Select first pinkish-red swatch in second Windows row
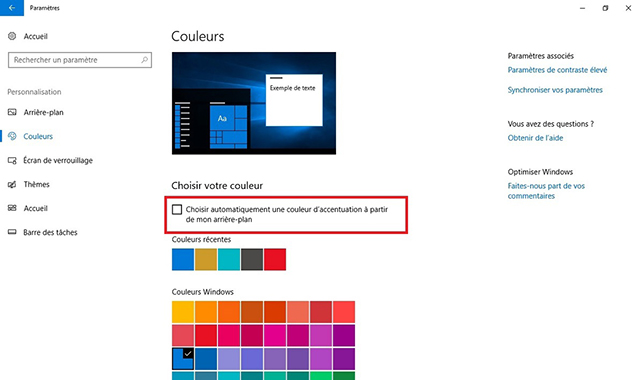 (183, 335)
